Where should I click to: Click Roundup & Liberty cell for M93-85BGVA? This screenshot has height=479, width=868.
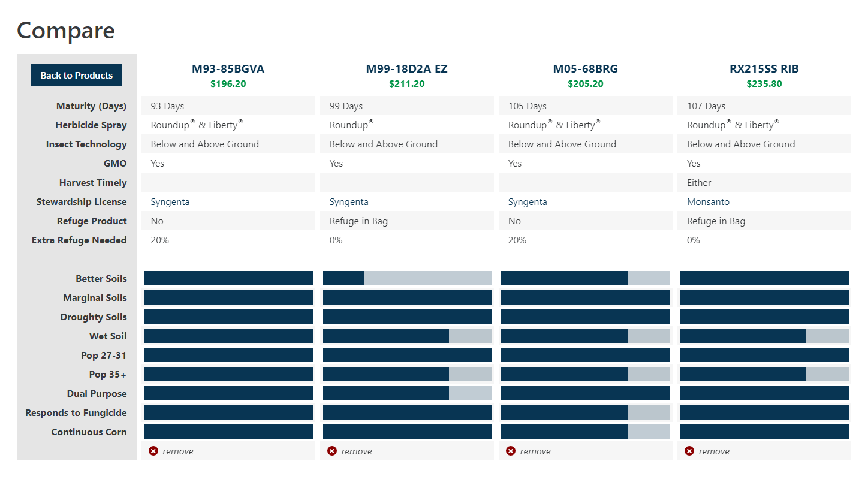(228, 125)
